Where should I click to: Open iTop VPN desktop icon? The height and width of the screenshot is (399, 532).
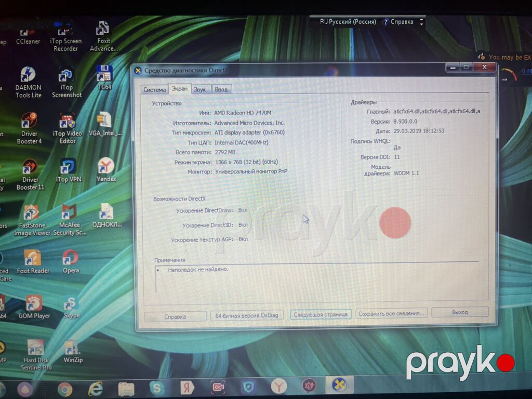pyautogui.click(x=68, y=170)
